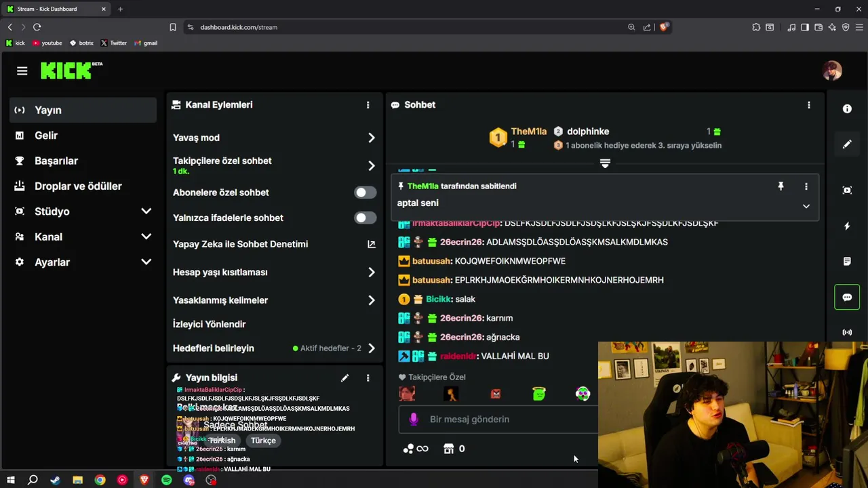Click username TheM1la in leaderboard
This screenshot has height=488, width=868.
[529, 131]
